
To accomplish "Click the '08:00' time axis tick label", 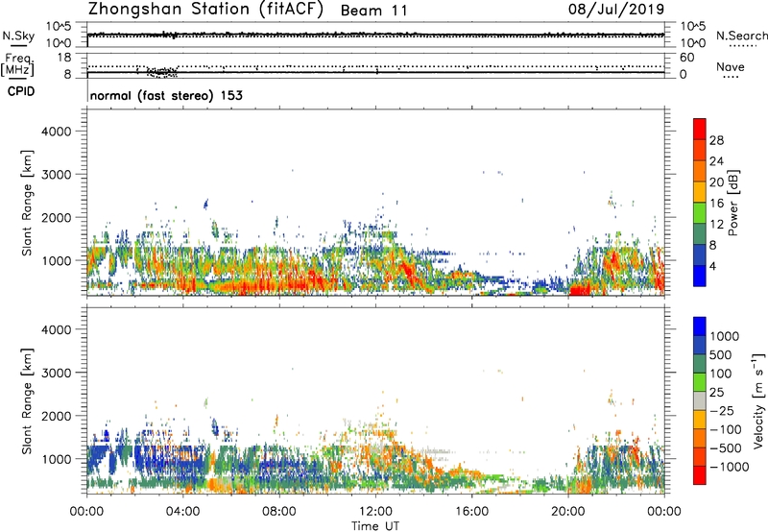I will click(279, 512).
